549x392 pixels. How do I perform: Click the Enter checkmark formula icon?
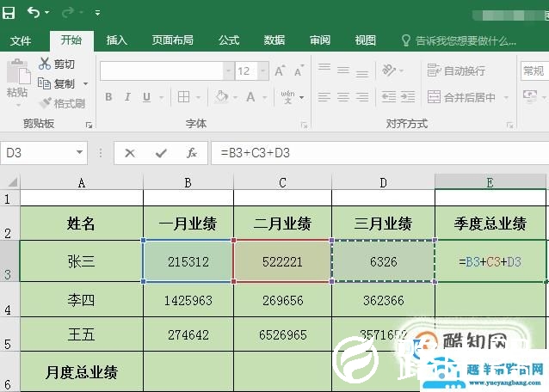pyautogui.click(x=161, y=153)
